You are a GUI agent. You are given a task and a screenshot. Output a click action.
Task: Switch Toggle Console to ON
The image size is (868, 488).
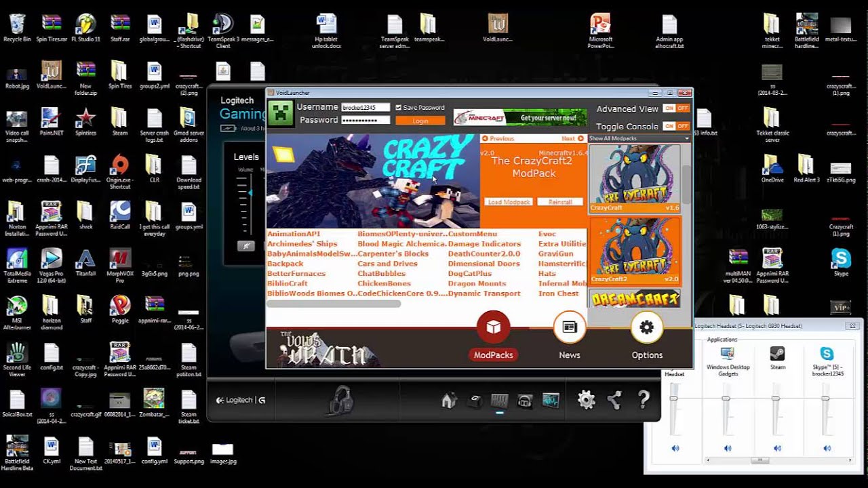(x=669, y=126)
